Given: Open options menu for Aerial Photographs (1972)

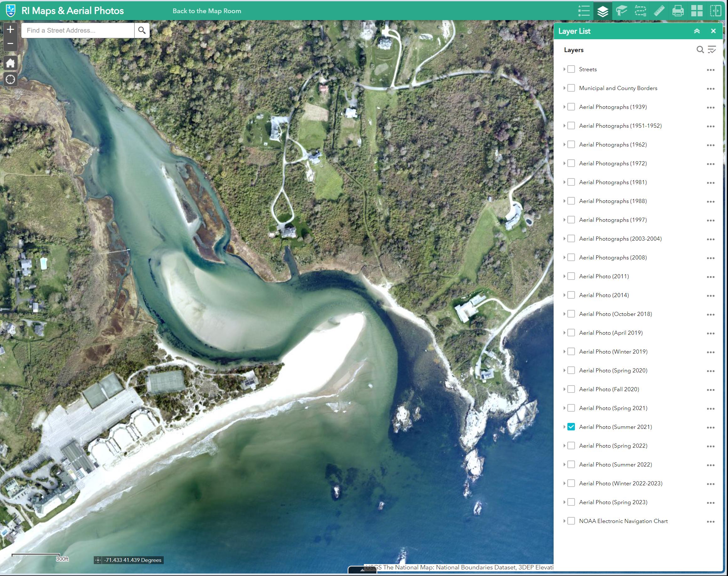Looking at the screenshot, I should [710, 164].
